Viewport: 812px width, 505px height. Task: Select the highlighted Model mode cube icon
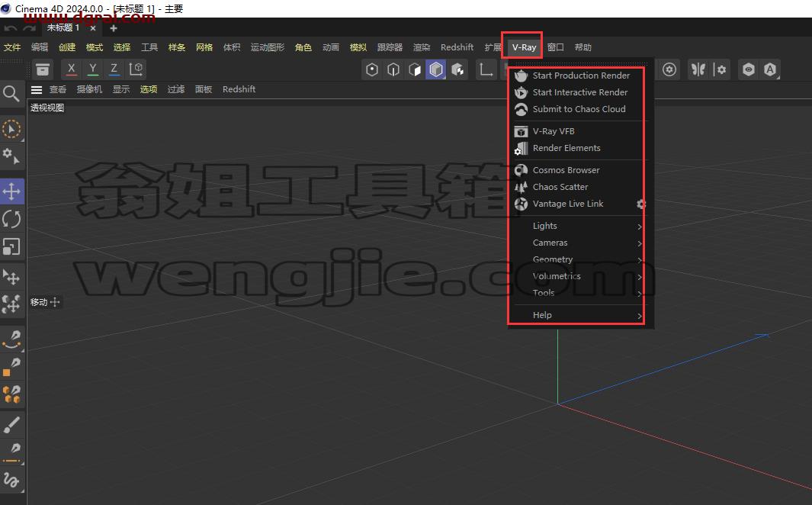tap(436, 69)
